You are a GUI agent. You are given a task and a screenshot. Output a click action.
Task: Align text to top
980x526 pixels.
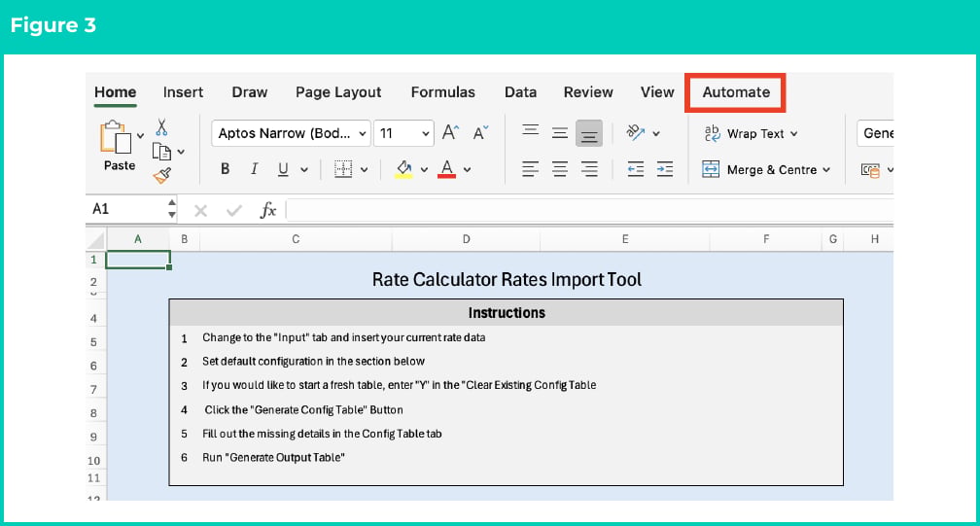click(x=530, y=130)
